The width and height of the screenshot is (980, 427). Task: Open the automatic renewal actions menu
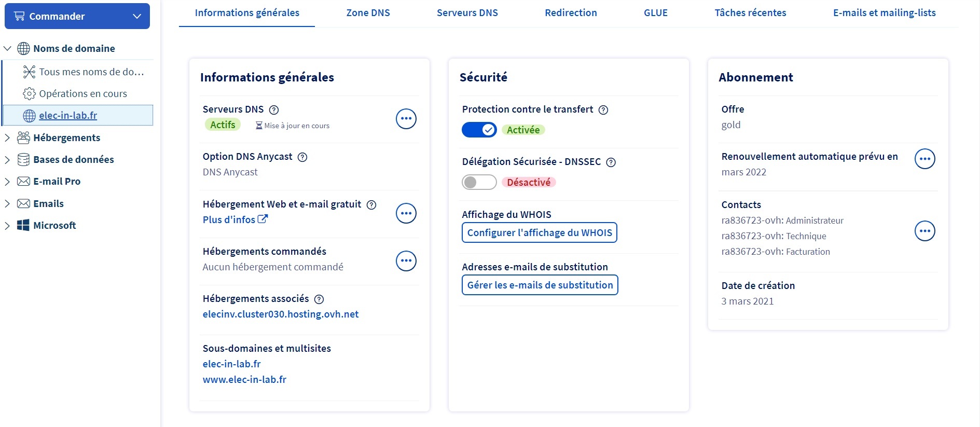[924, 159]
